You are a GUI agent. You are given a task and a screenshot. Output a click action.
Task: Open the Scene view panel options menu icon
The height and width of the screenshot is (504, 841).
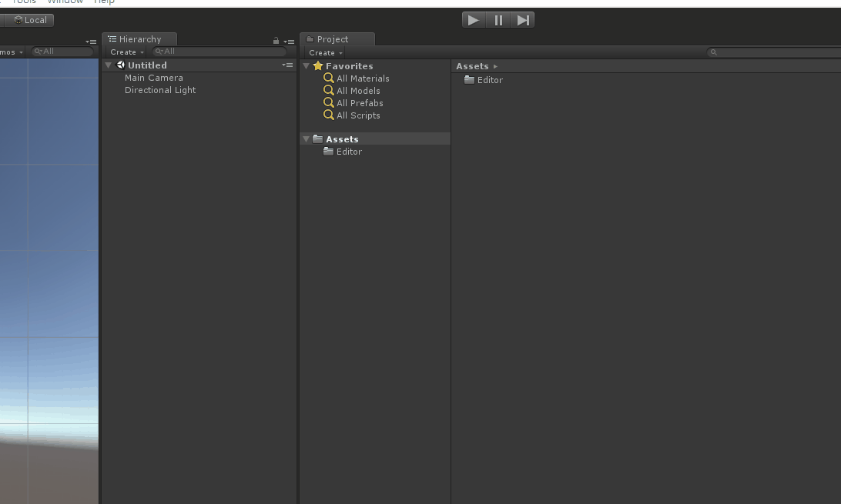(91, 42)
